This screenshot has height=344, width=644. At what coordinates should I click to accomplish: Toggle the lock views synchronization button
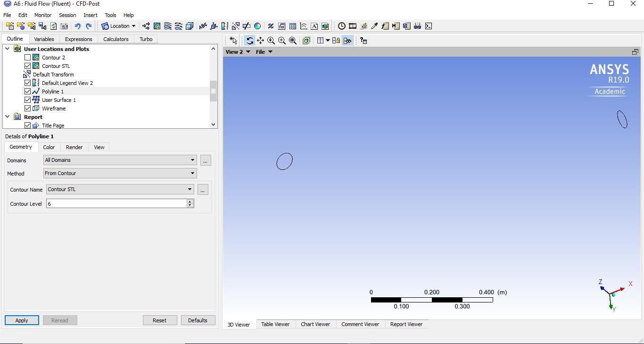coord(336,41)
